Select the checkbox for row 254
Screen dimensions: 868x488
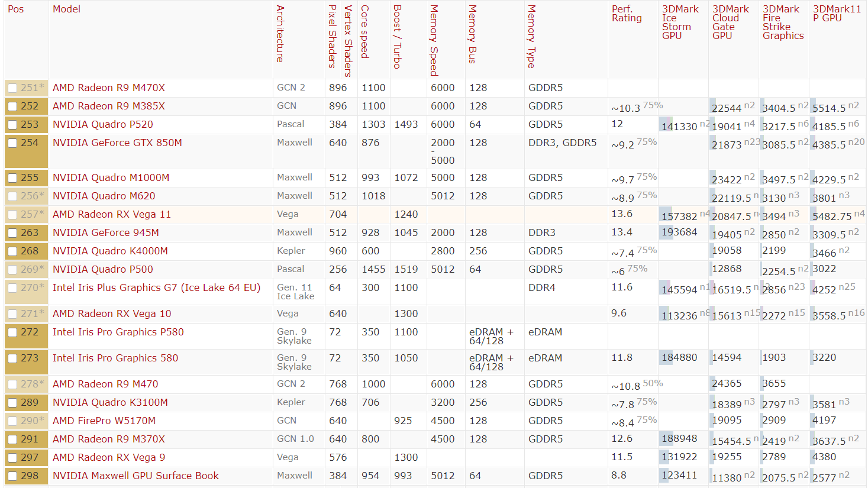tap(12, 143)
